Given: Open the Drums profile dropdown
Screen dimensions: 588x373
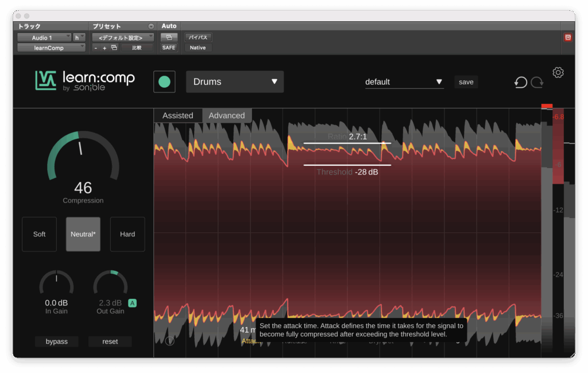Looking at the screenshot, I should pyautogui.click(x=235, y=81).
